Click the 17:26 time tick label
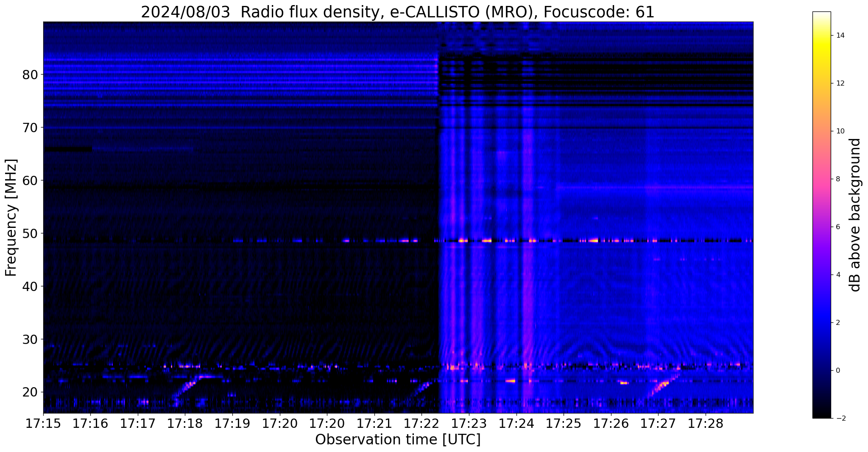The image size is (868, 452). point(611,424)
